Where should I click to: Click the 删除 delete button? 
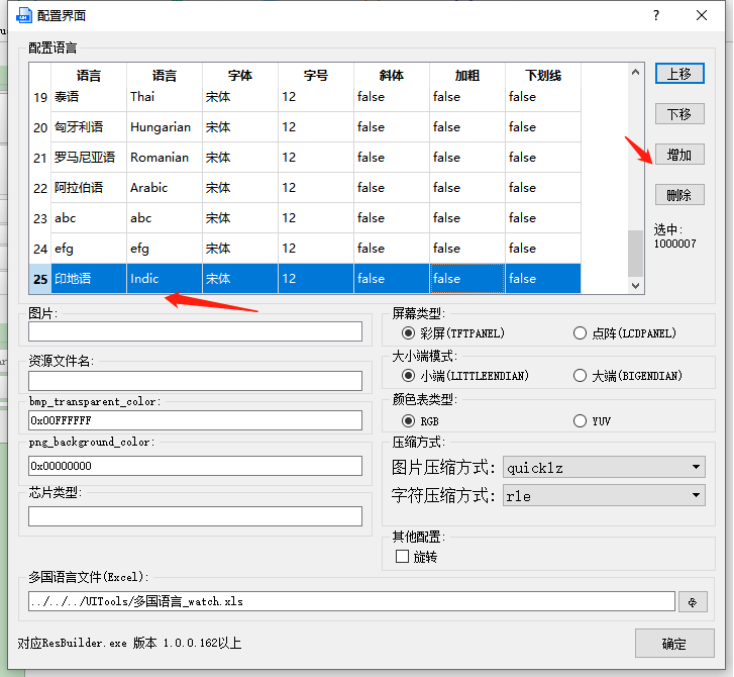679,195
